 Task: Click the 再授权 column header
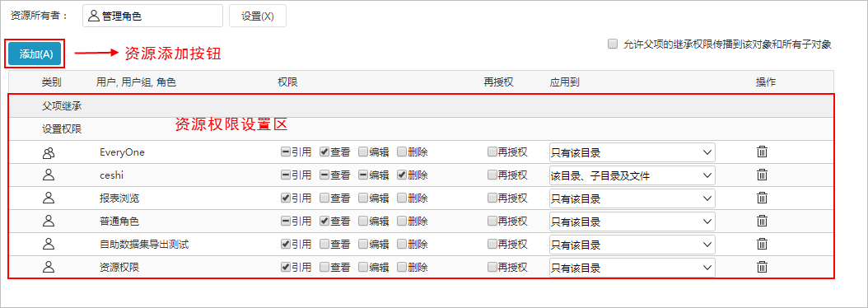[499, 82]
